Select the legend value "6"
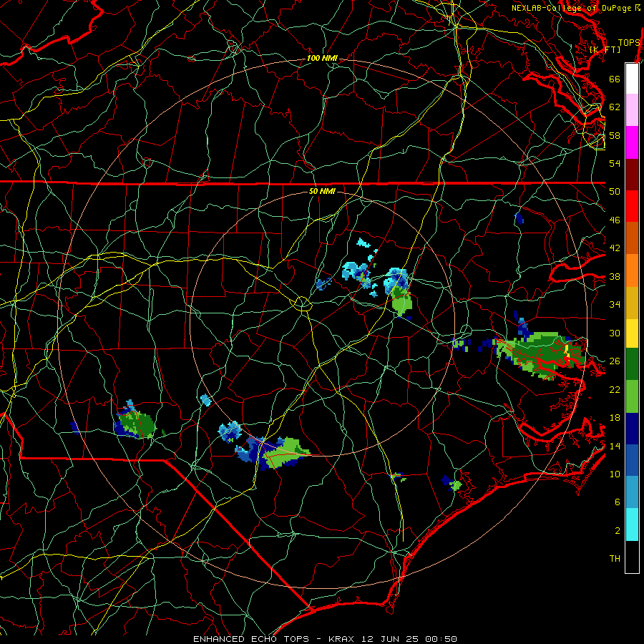This screenshot has width=644, height=644. click(617, 502)
